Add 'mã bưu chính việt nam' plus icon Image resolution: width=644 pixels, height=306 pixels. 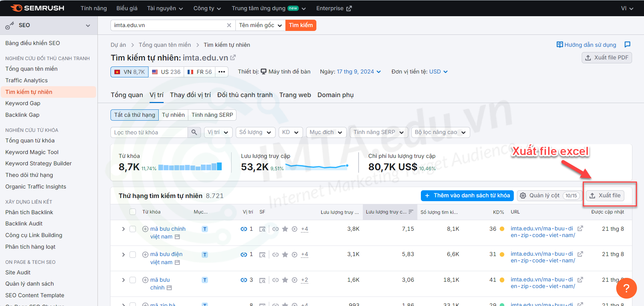tap(145, 229)
